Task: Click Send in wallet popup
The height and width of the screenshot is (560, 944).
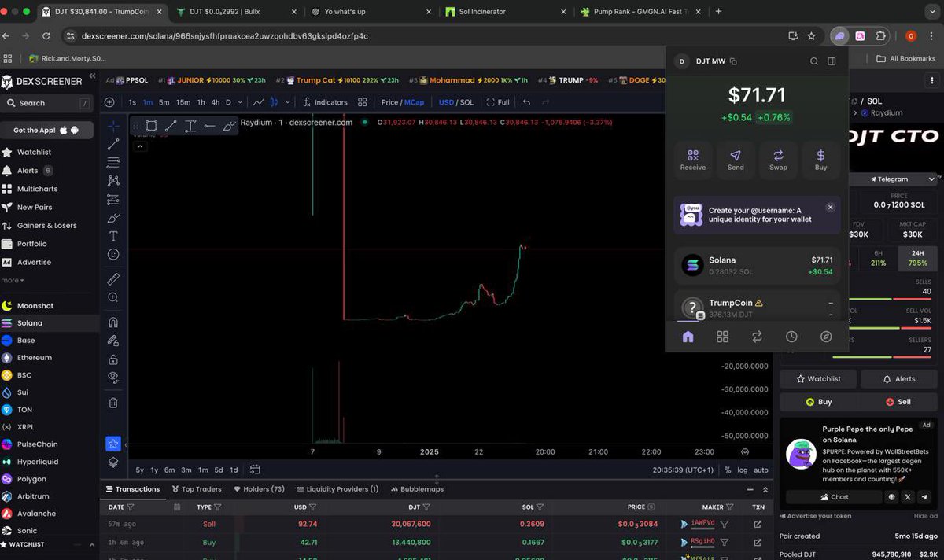Action: (736, 160)
